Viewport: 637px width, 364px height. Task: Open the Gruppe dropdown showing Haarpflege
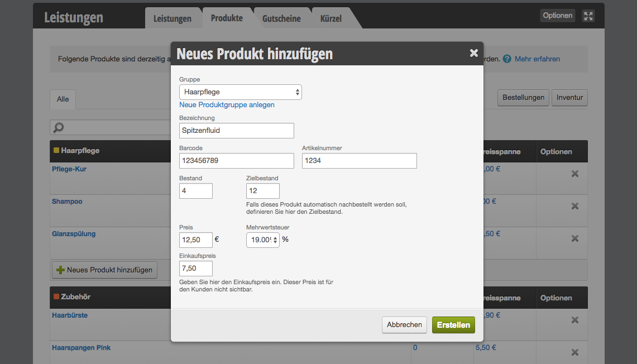pyautogui.click(x=241, y=92)
